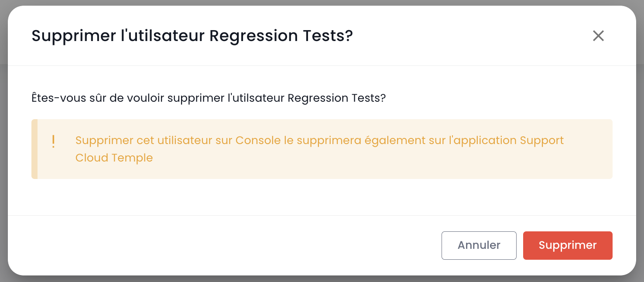Close the delete user dialog with X

tap(598, 36)
